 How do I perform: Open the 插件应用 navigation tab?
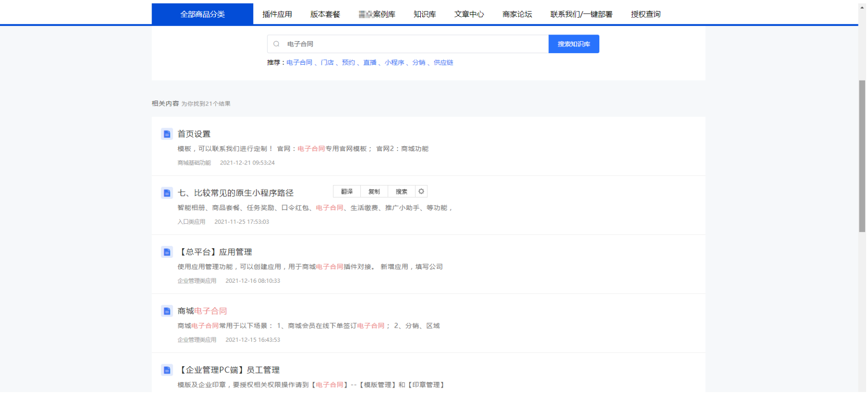[x=277, y=14]
